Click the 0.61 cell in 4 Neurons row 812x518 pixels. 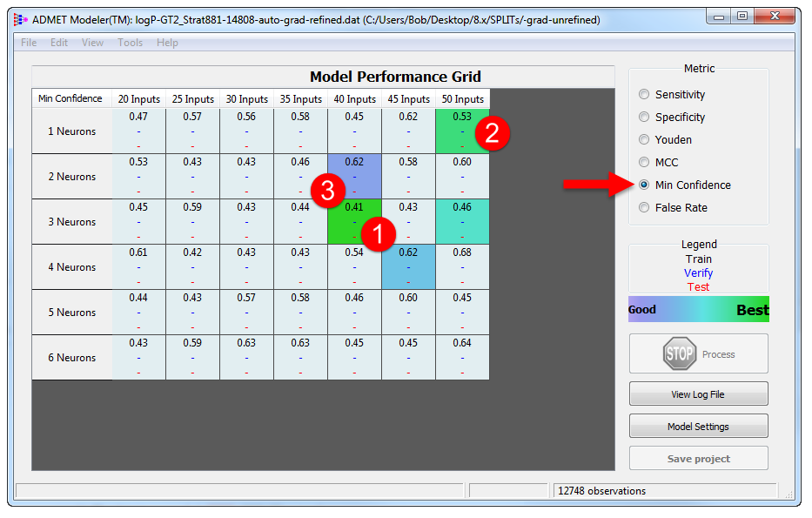tap(138, 266)
